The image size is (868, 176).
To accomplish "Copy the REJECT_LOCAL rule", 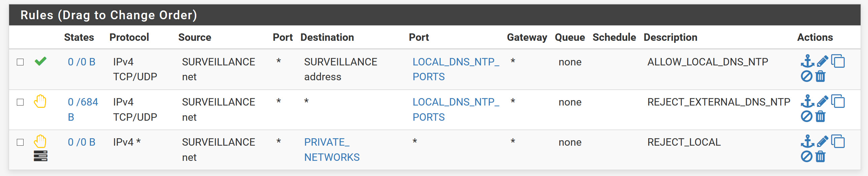I will pyautogui.click(x=838, y=141).
